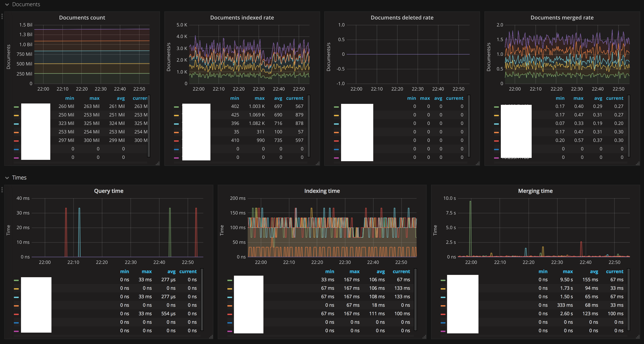644x344 pixels.
Task: Toggle red series line in Merging time legend
Action: point(443,314)
